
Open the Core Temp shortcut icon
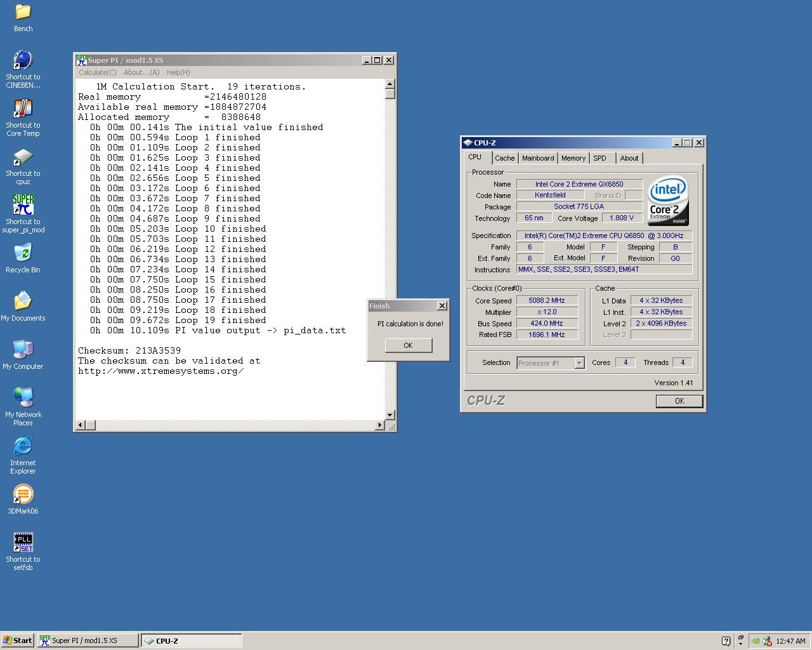(x=23, y=109)
